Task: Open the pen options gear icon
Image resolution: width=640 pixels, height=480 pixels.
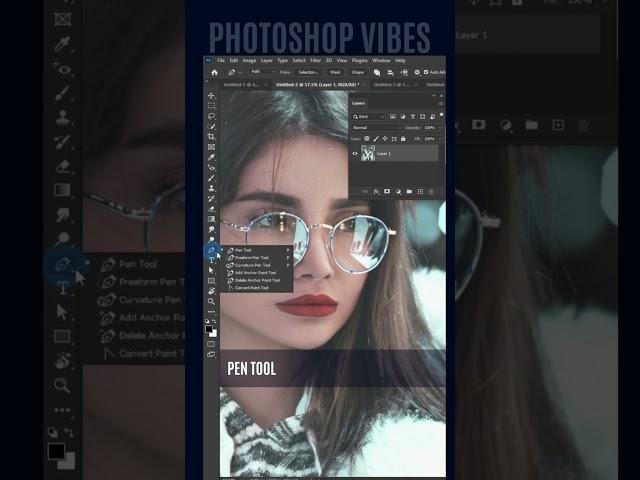Action: click(417, 72)
